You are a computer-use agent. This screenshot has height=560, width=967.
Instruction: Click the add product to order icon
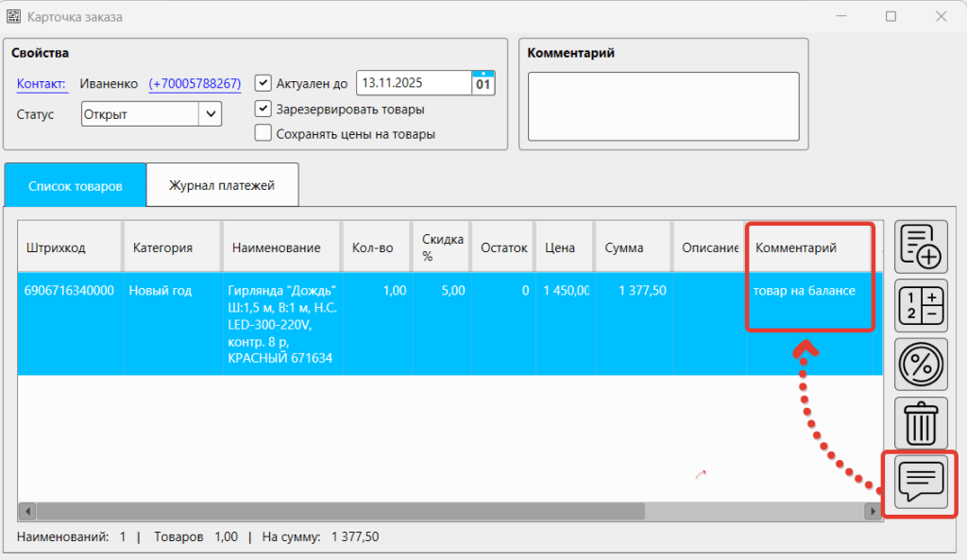(921, 246)
